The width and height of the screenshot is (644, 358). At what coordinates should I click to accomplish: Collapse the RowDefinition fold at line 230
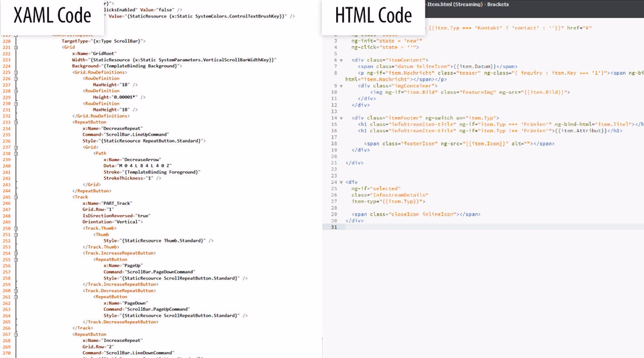[x=16, y=103]
